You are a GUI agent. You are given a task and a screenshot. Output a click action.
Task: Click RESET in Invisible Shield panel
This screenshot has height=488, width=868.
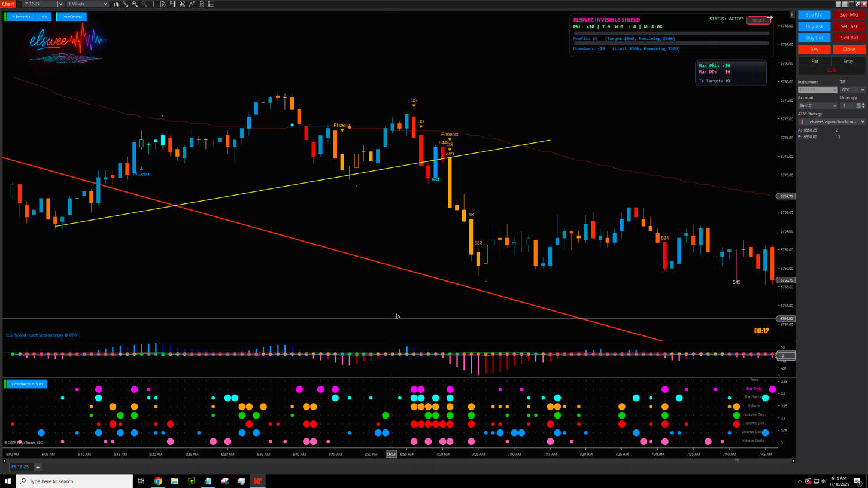tap(758, 20)
